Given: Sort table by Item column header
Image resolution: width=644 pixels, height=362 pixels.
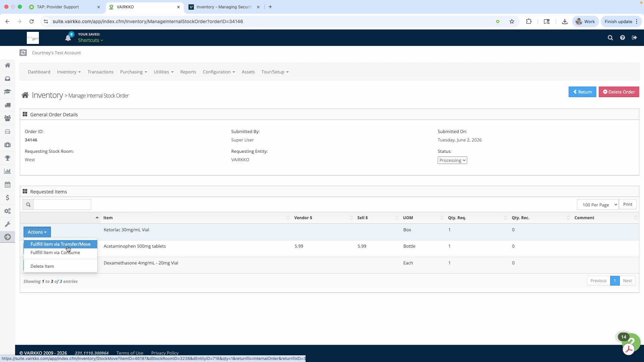Looking at the screenshot, I should coord(196,218).
